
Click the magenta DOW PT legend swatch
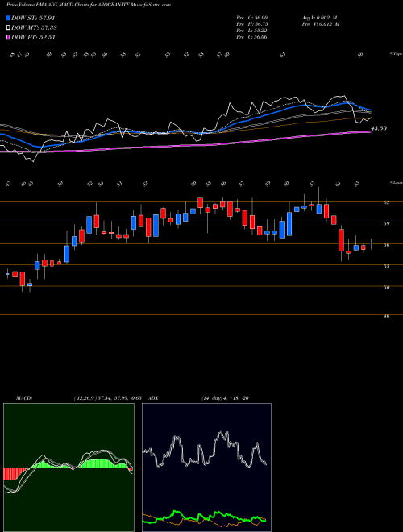(x=9, y=37)
